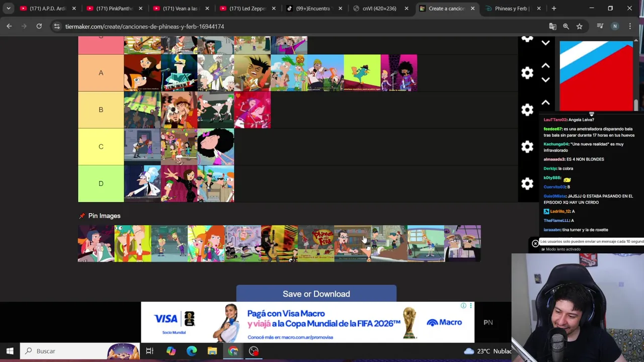Switch to the A.P.D. Ardi YouTube tab
The width and height of the screenshot is (644, 362).
[48, 9]
